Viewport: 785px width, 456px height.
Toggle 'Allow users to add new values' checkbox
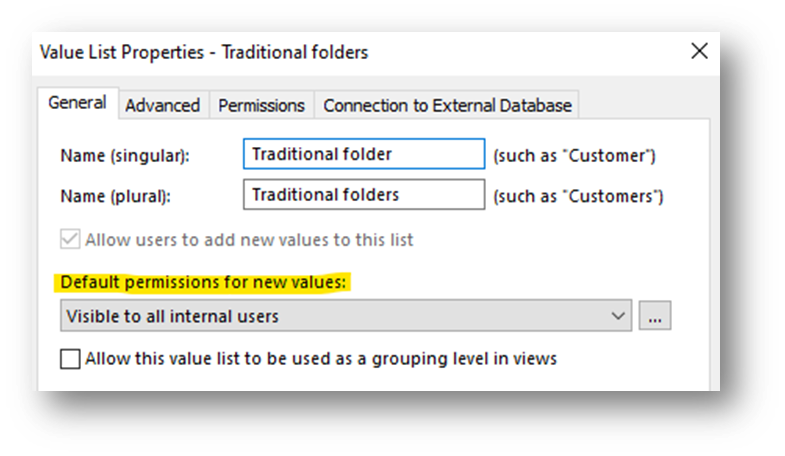[70, 240]
